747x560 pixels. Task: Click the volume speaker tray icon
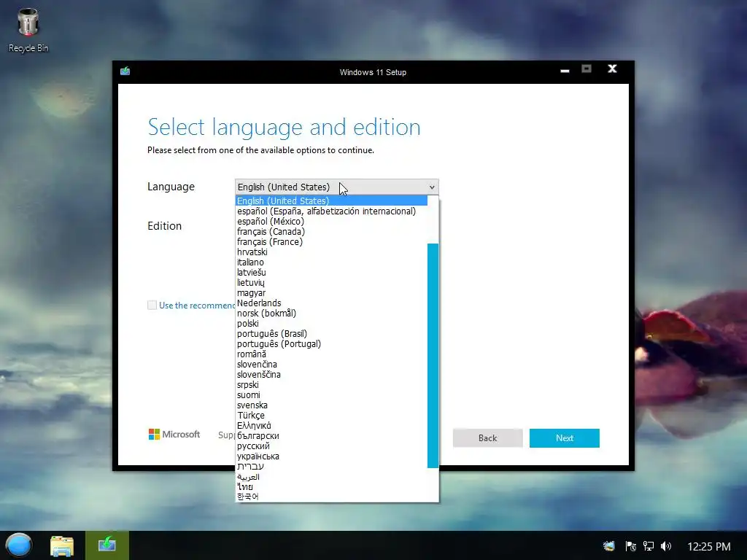665,546
